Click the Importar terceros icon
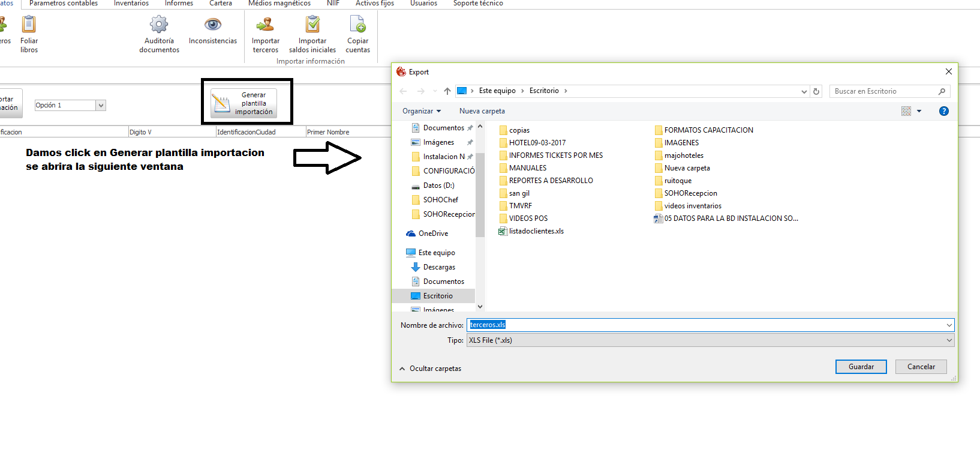This screenshot has width=980, height=467. (x=265, y=25)
